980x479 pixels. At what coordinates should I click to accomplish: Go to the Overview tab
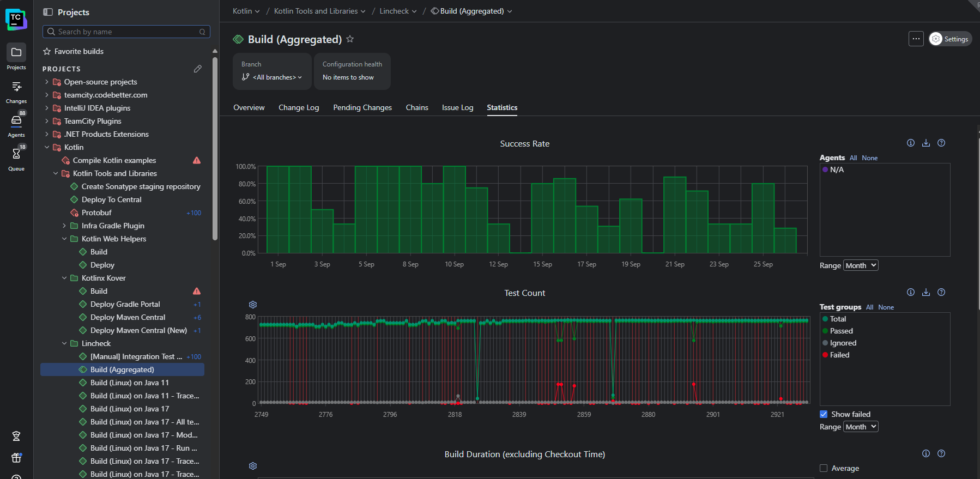tap(249, 108)
